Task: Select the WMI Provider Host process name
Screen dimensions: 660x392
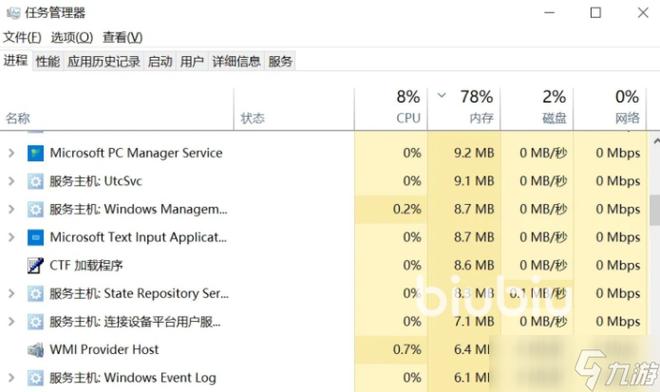Action: pyautogui.click(x=104, y=350)
